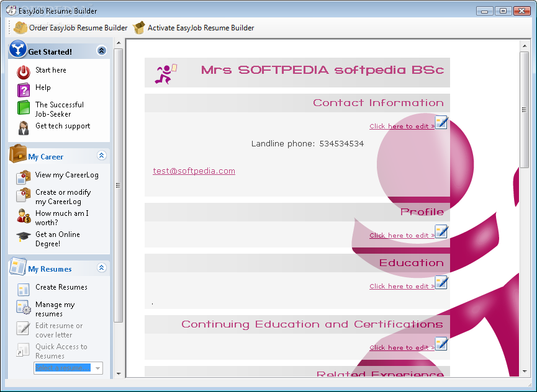Collapse the My Career panel chevron
The width and height of the screenshot is (537, 392).
[x=101, y=156]
